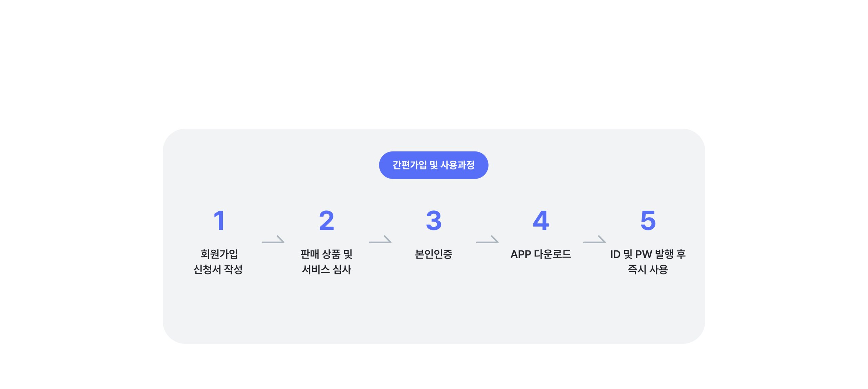The width and height of the screenshot is (868, 389).
Task: Click the 서비스 심사 text line
Action: [327, 269]
